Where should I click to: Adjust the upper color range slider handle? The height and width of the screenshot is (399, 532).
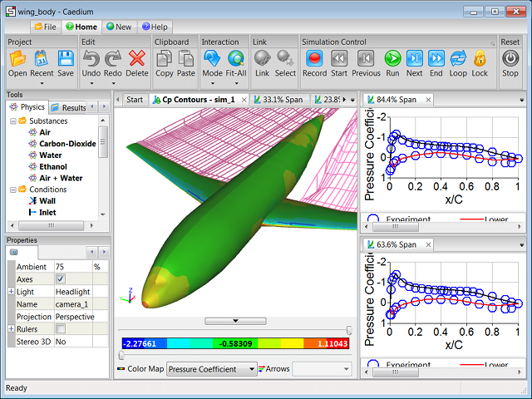[349, 330]
